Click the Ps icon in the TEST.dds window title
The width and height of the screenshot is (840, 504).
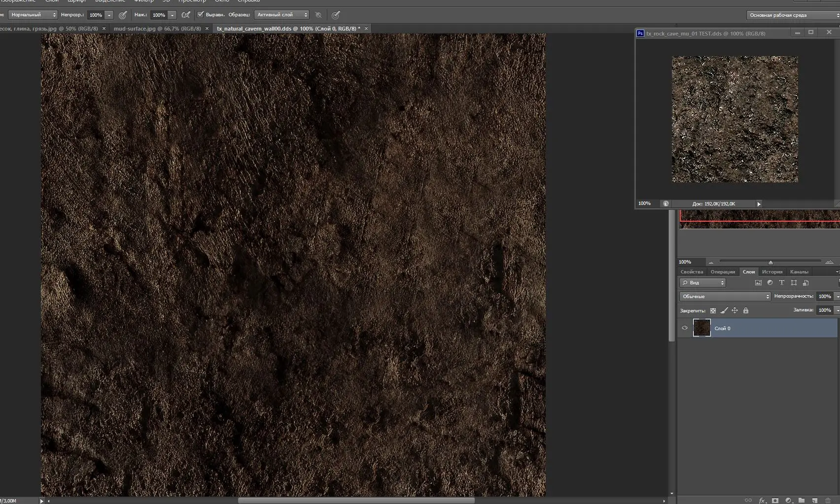(x=640, y=34)
